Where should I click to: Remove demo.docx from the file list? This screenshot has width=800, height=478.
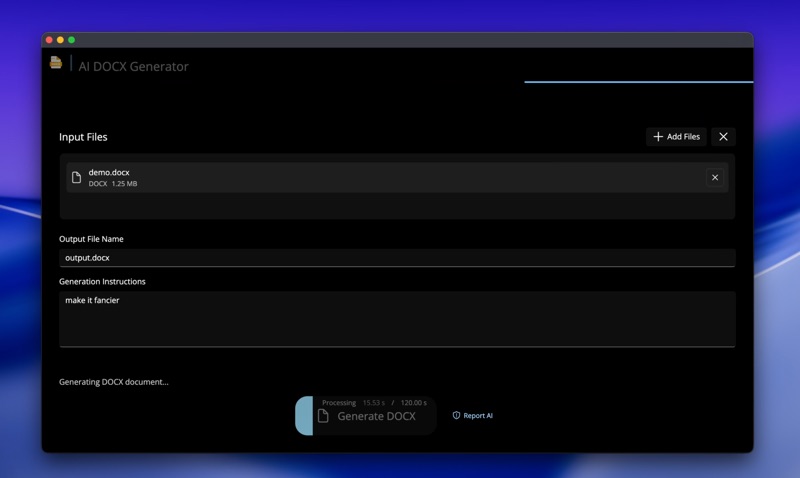(x=715, y=178)
